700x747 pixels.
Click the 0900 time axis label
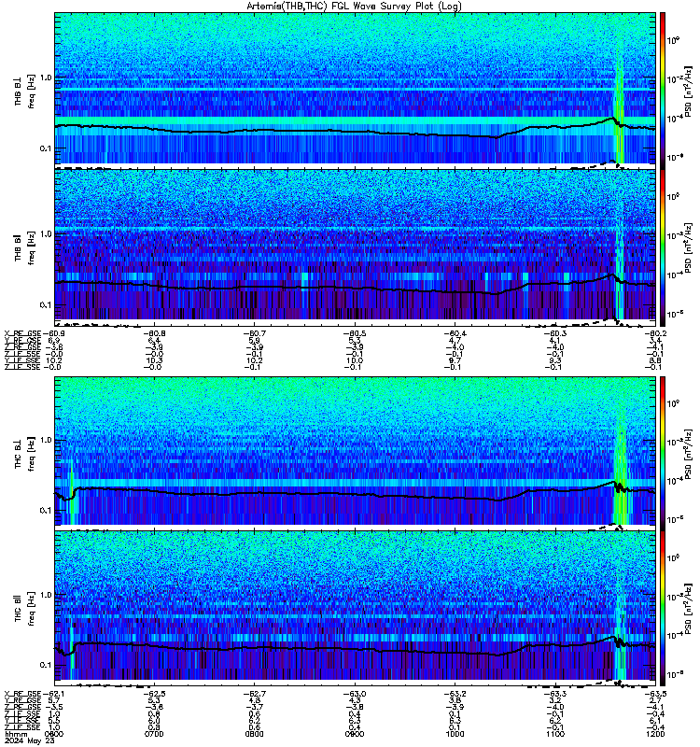355,734
